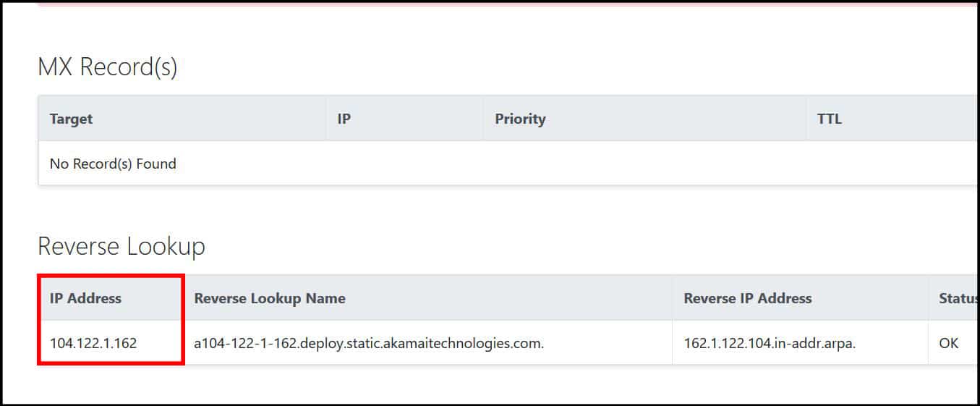The image size is (980, 406).
Task: Select the OK status cell
Action: pos(948,343)
